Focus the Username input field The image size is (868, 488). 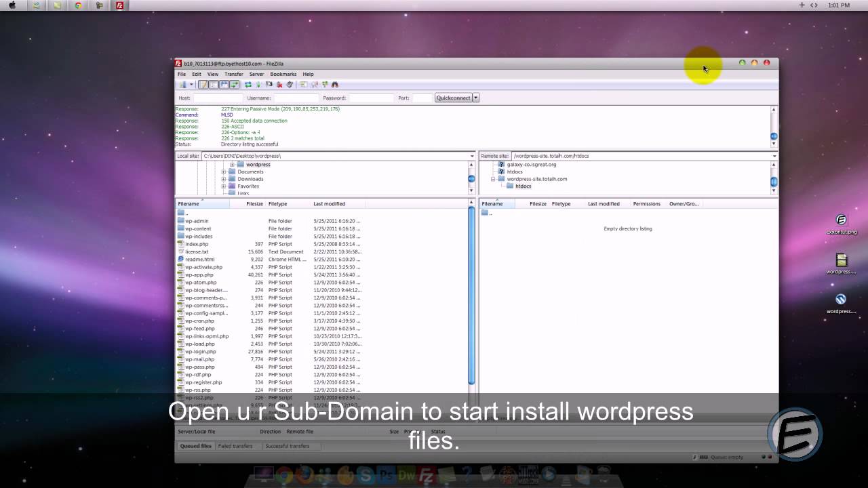(296, 98)
